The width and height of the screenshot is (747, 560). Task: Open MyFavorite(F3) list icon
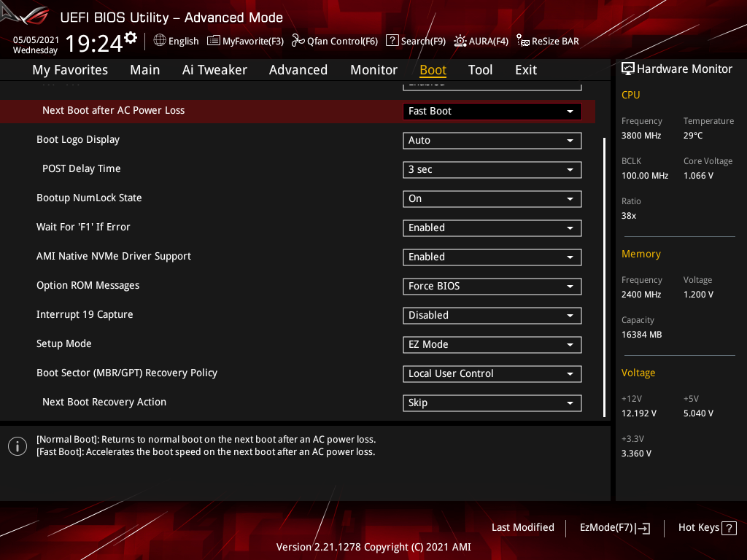click(214, 41)
